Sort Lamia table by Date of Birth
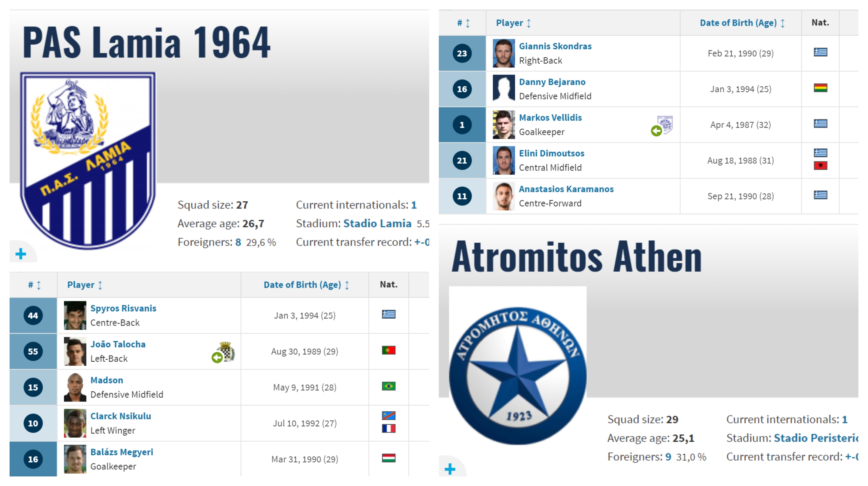 point(306,285)
